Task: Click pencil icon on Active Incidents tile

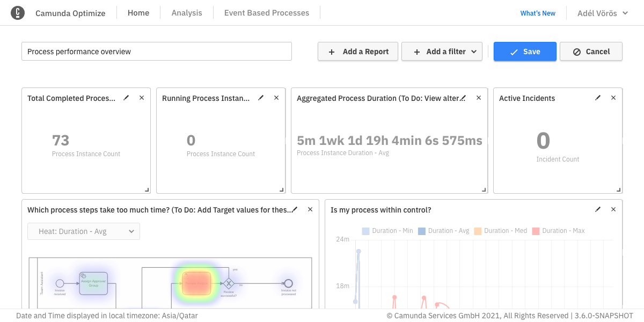Action: click(598, 98)
